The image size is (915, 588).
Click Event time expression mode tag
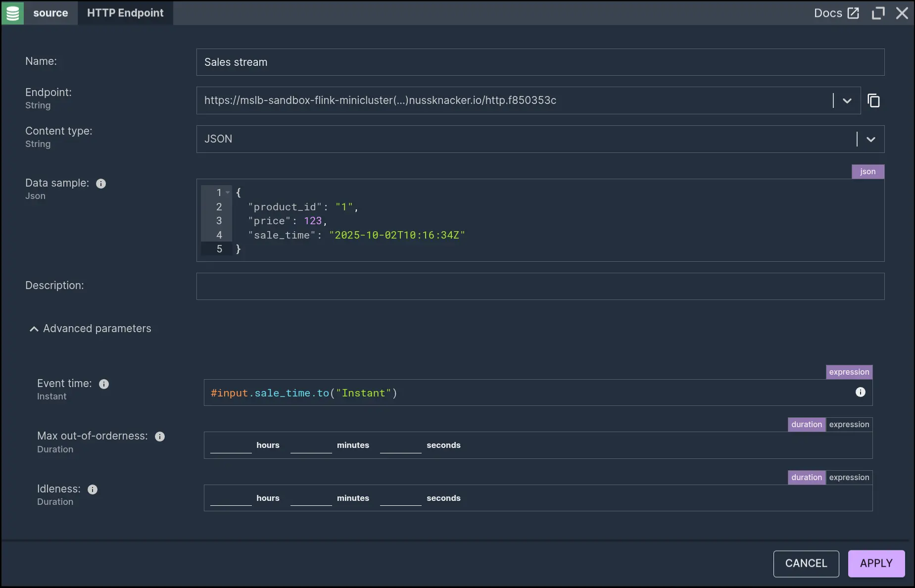click(x=849, y=372)
